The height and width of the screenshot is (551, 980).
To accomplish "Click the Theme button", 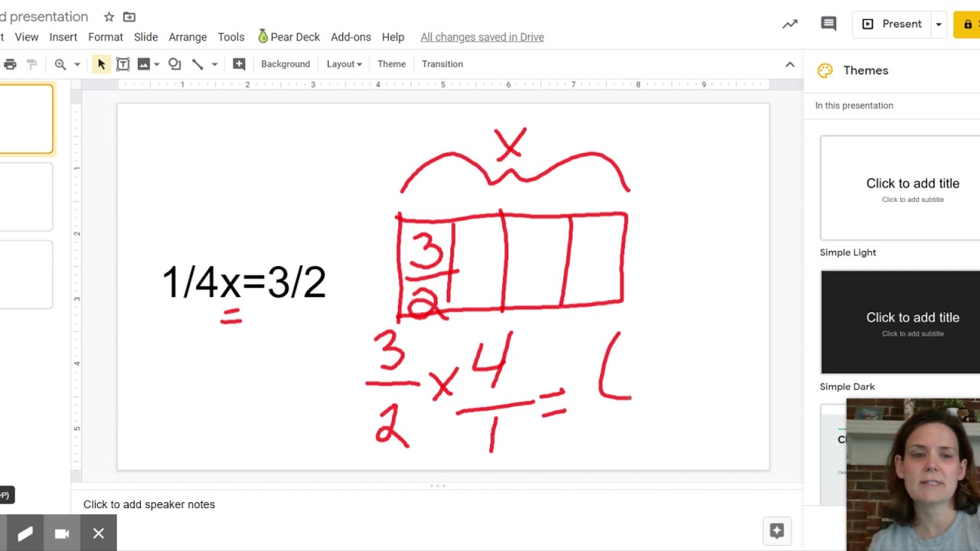I will click(x=391, y=64).
